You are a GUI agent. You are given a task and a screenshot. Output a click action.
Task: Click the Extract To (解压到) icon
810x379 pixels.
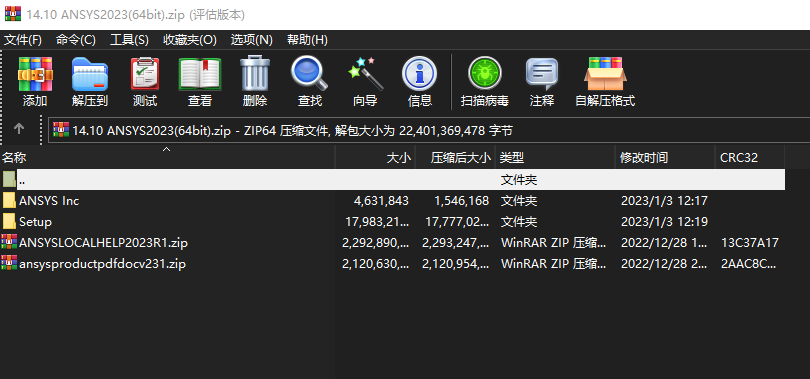pos(90,74)
